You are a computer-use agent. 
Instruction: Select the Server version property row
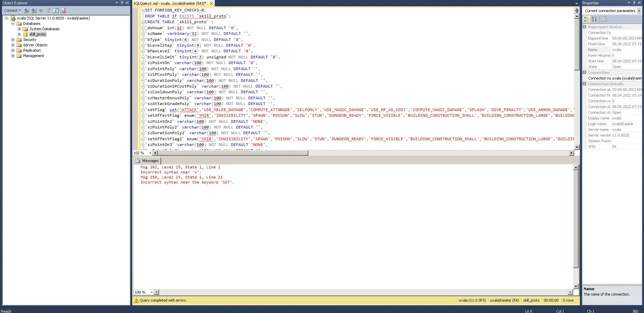[614, 135]
